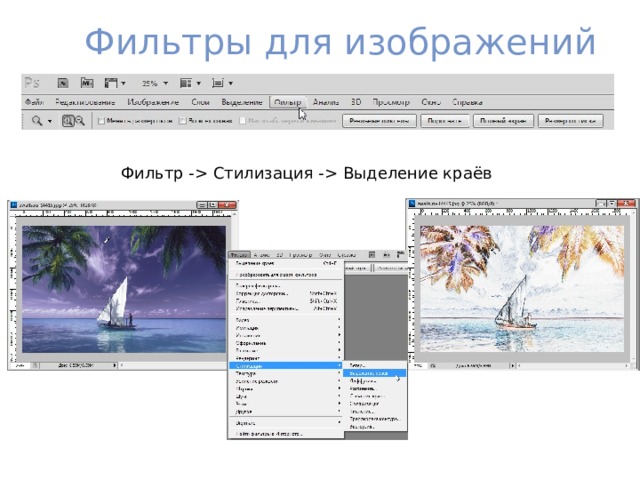The image size is (640, 480).
Task: Click the left scroll arrow in the left image window
Action: [x=122, y=365]
